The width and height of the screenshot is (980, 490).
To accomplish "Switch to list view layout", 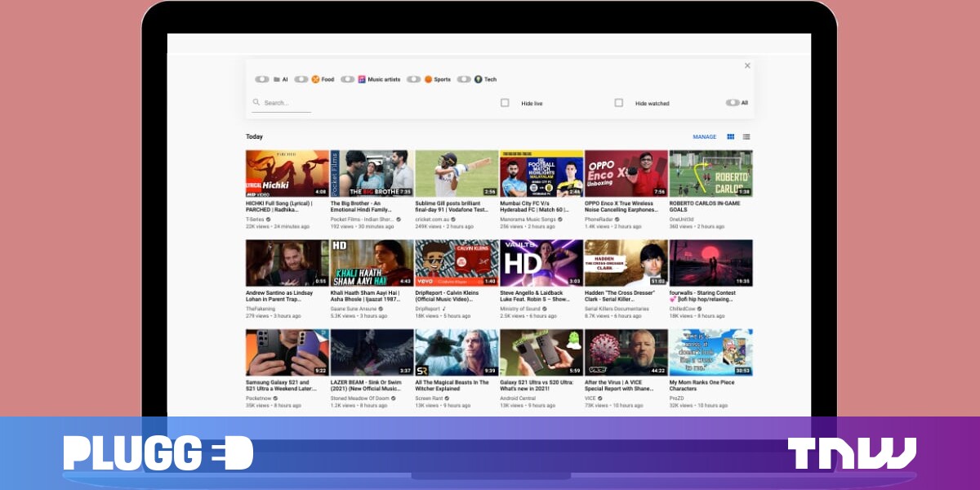I will [x=746, y=137].
